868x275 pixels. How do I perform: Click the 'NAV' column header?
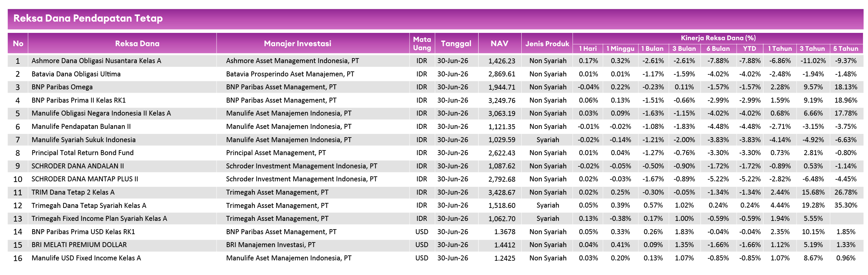coord(499,44)
